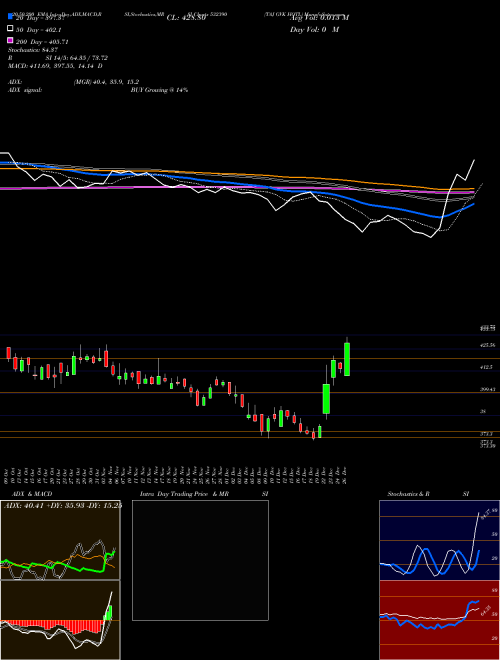Click the blue-background Stochastics chart panel
Screen dimensions: 500x660
[439, 540]
